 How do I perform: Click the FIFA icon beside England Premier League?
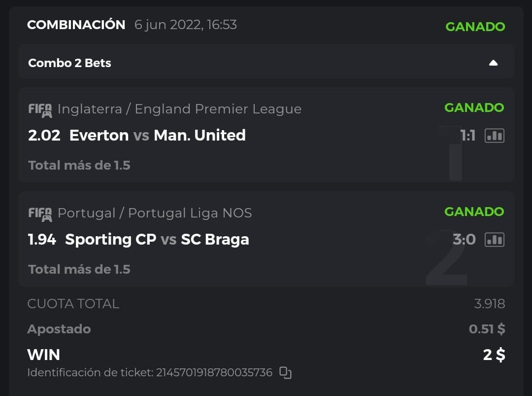[40, 109]
